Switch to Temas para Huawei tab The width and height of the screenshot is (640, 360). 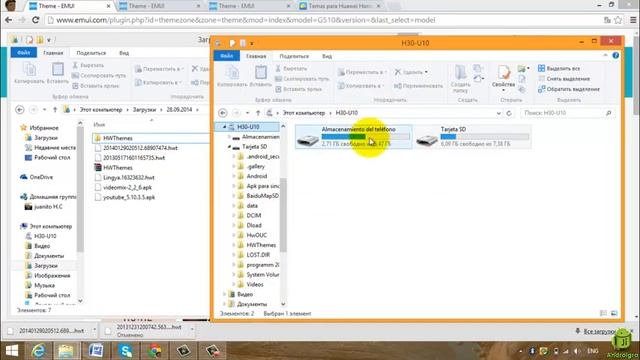(339, 6)
